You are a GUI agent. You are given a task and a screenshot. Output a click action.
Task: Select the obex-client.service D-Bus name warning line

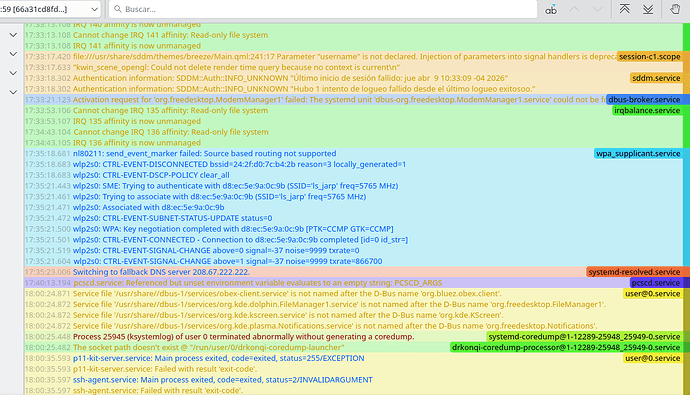tap(287, 293)
